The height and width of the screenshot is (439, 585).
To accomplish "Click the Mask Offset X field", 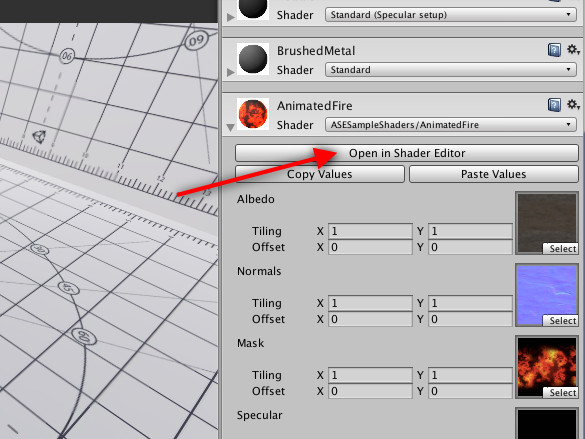I will click(370, 391).
